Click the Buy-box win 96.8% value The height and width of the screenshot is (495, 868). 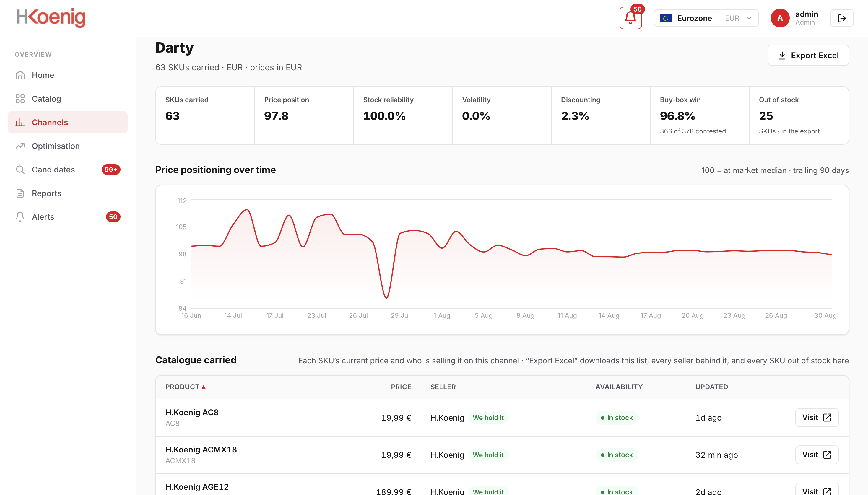pos(677,116)
